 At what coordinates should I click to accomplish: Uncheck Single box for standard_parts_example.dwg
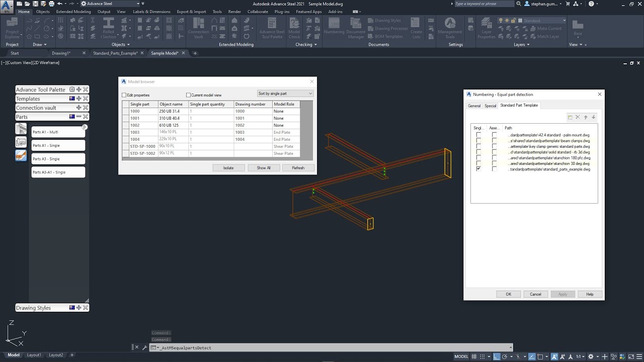pyautogui.click(x=478, y=169)
